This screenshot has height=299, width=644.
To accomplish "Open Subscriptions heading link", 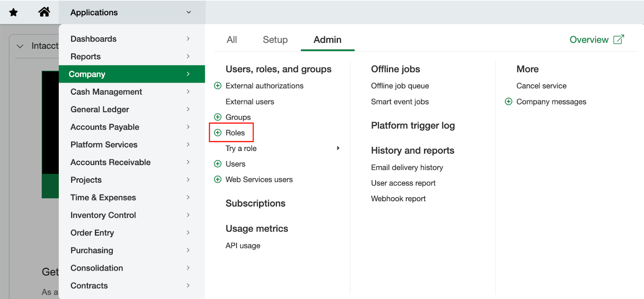I will click(x=256, y=203).
